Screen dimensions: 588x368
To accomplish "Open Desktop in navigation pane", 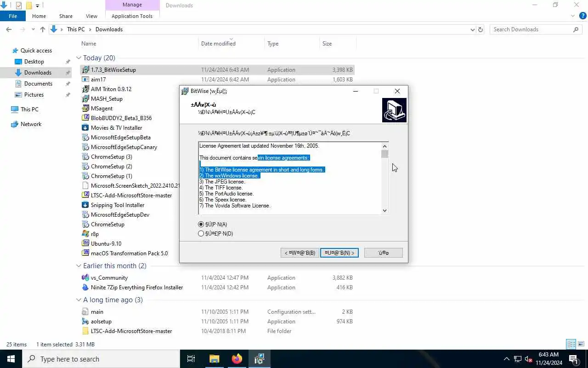I will (x=34, y=62).
